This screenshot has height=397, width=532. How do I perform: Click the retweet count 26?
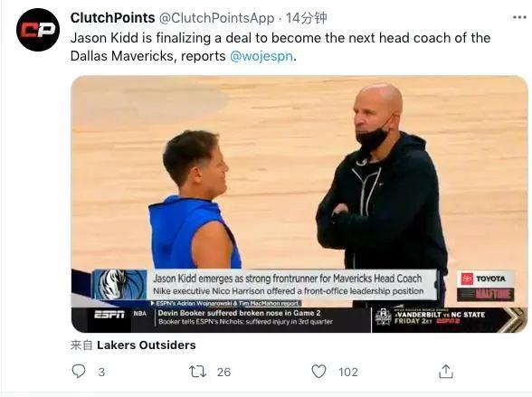point(224,373)
